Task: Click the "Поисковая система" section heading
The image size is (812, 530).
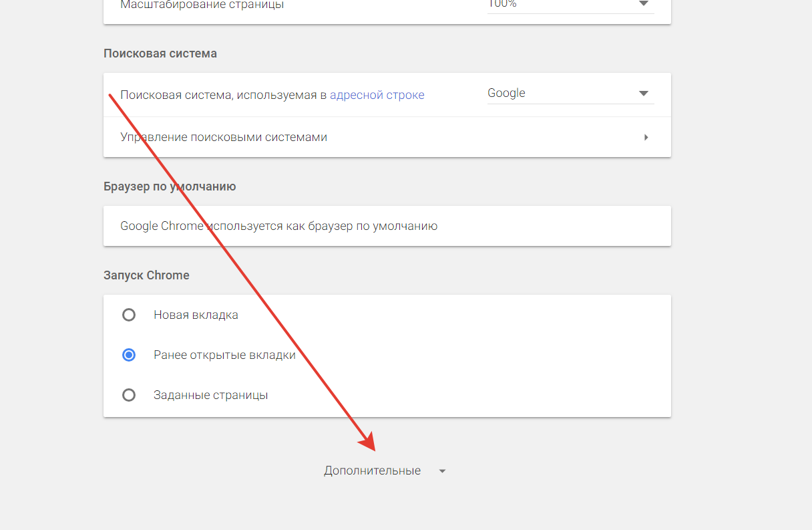Action: pyautogui.click(x=160, y=53)
